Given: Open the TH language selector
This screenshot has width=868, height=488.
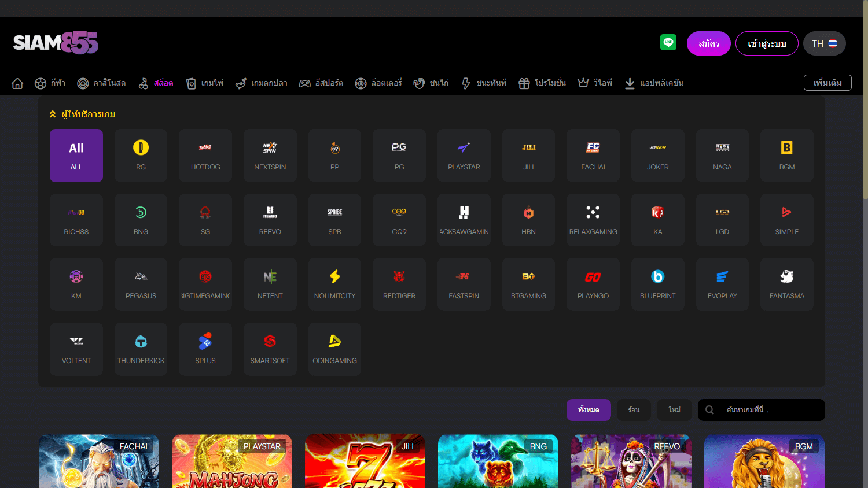Looking at the screenshot, I should pos(824,43).
